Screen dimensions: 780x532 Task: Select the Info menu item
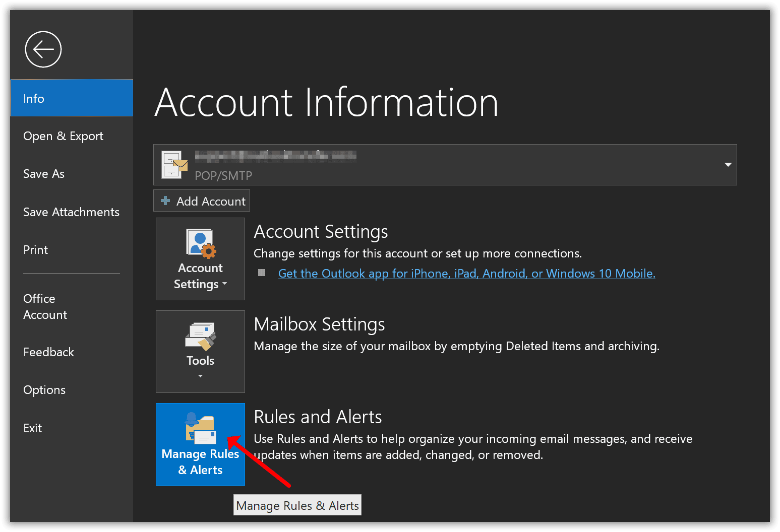72,98
